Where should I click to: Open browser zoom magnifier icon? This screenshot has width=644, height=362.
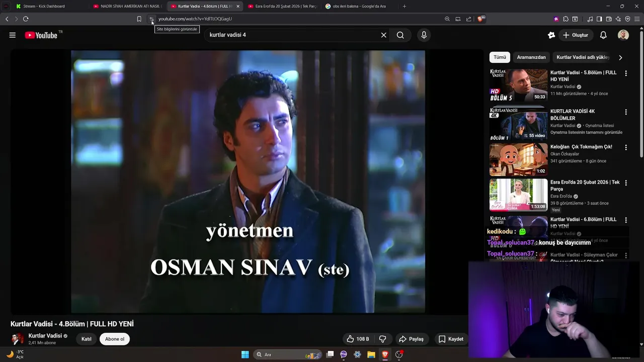coord(447,19)
